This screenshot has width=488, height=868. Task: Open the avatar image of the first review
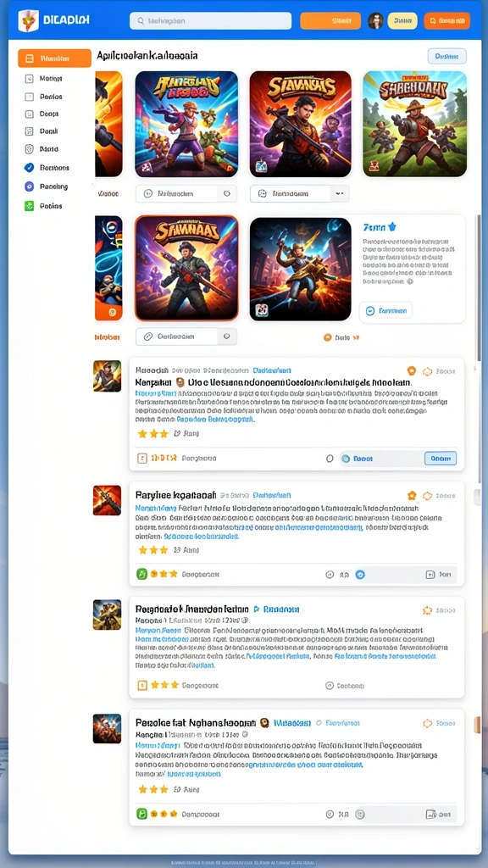(x=107, y=376)
